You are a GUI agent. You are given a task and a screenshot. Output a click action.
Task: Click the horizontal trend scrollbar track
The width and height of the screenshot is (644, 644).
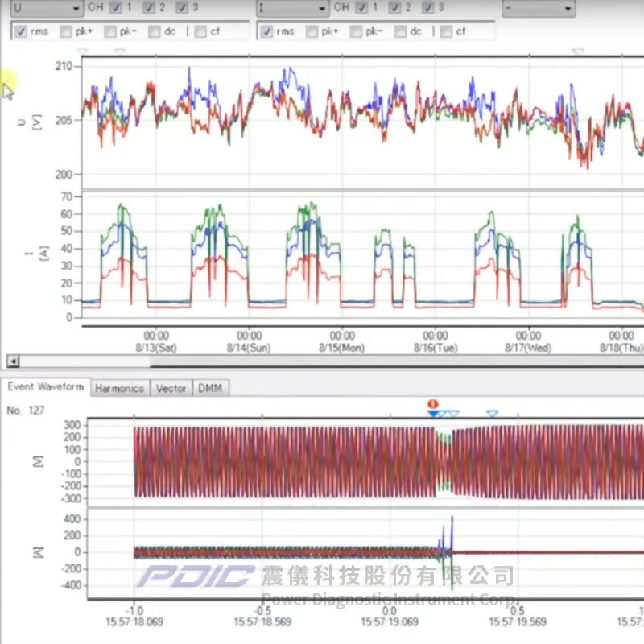point(322,361)
